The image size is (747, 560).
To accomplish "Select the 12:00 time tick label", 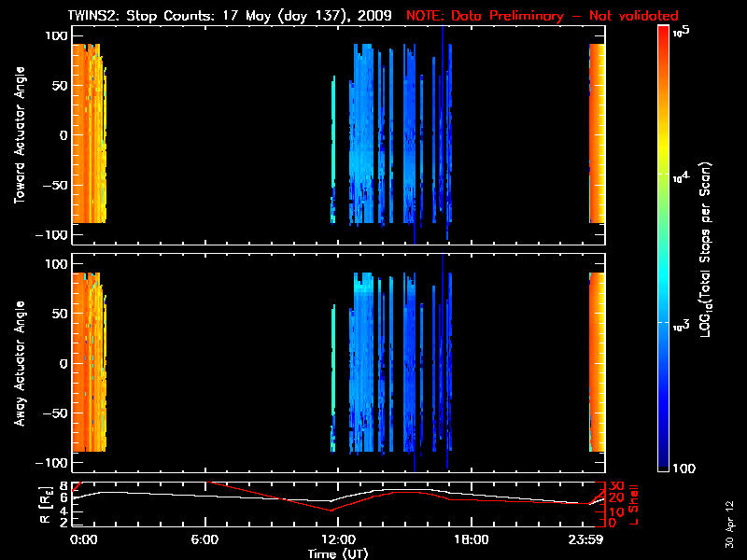I will (337, 539).
